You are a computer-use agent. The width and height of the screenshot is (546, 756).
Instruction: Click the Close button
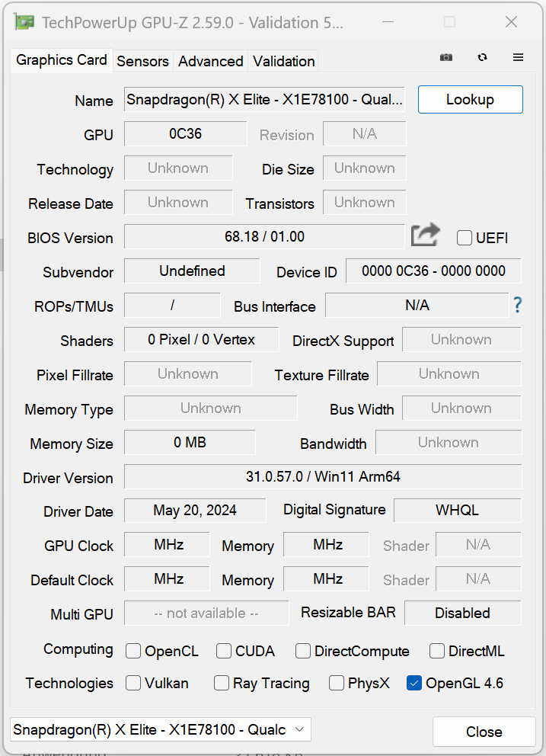coord(484,732)
